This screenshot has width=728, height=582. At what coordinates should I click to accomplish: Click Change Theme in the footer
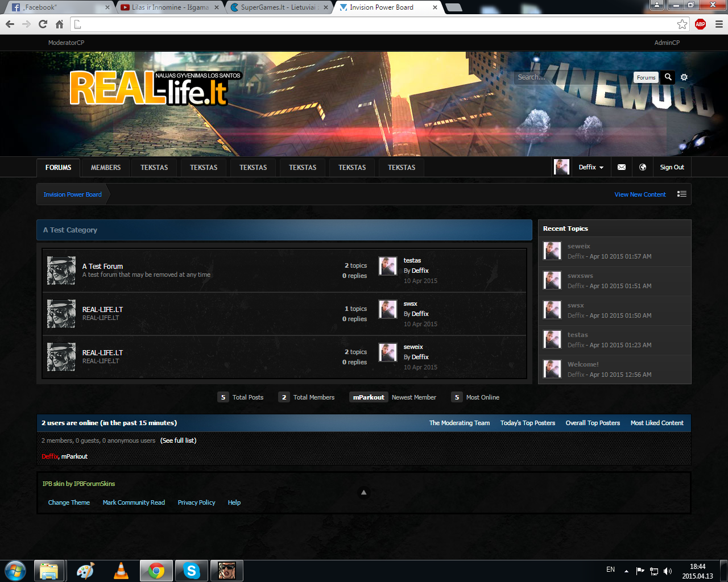click(x=69, y=502)
